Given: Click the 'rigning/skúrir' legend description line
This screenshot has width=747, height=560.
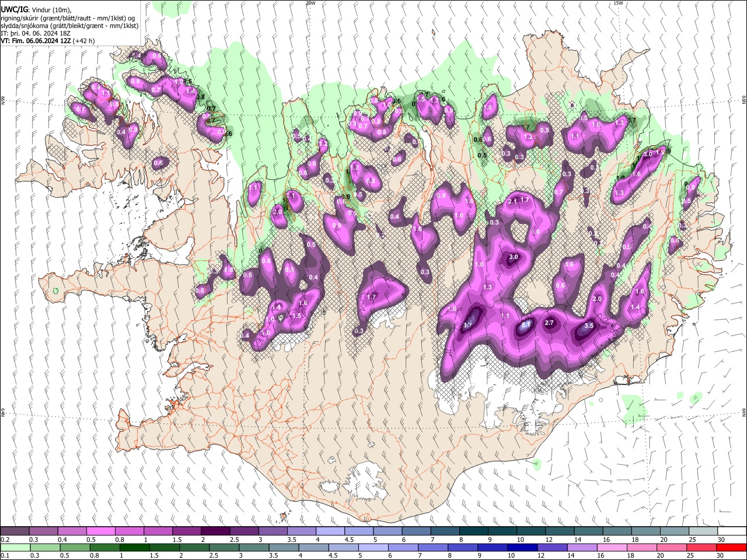Looking at the screenshot, I should tap(68, 18).
